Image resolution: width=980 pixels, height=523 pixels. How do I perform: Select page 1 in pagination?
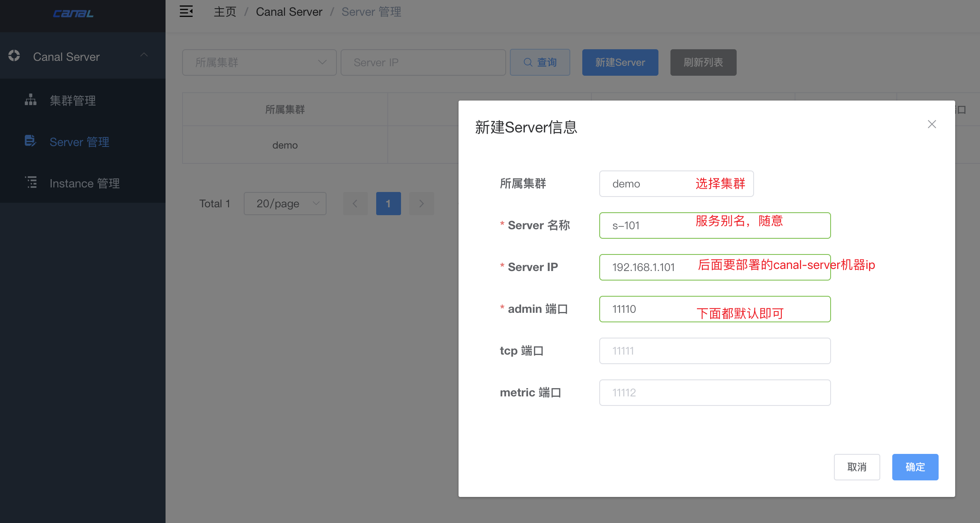click(388, 204)
